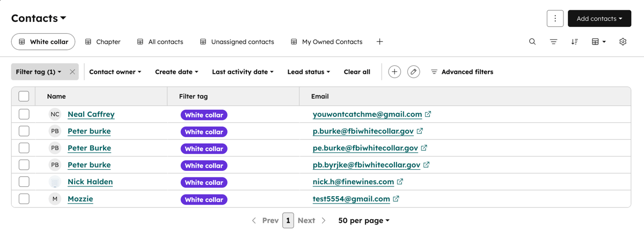The height and width of the screenshot is (232, 644).
Task: Open external link icon for test5554@gmail.com
Action: pyautogui.click(x=396, y=199)
